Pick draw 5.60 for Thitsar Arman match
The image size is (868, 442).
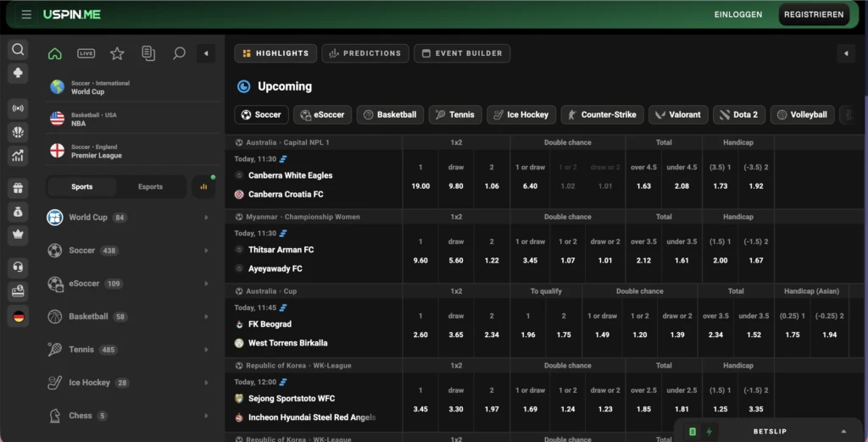(456, 251)
